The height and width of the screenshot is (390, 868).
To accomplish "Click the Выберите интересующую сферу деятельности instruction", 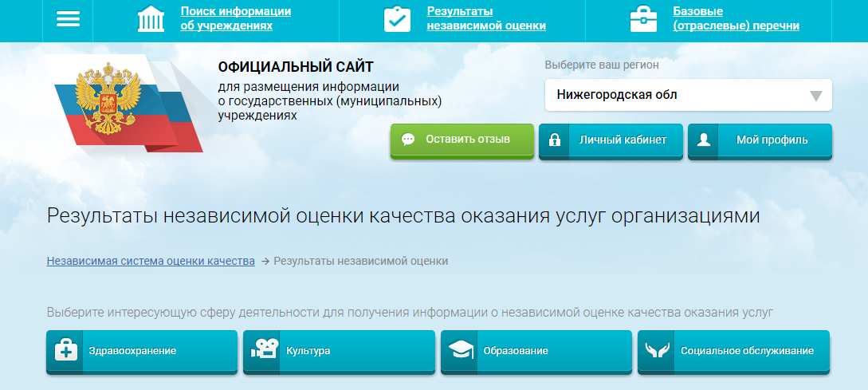I will pyautogui.click(x=410, y=313).
